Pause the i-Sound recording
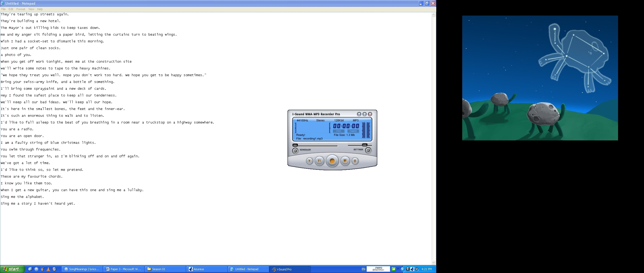 click(319, 161)
